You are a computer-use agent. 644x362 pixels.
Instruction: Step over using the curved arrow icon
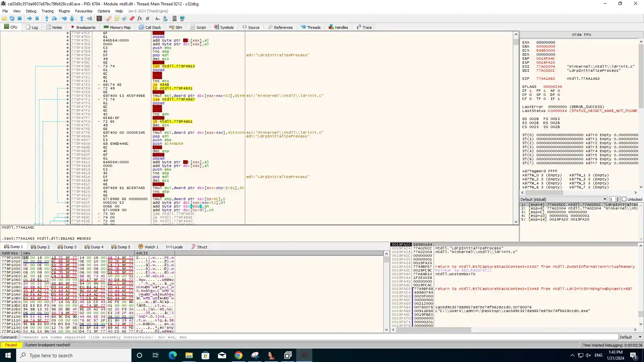54,18
